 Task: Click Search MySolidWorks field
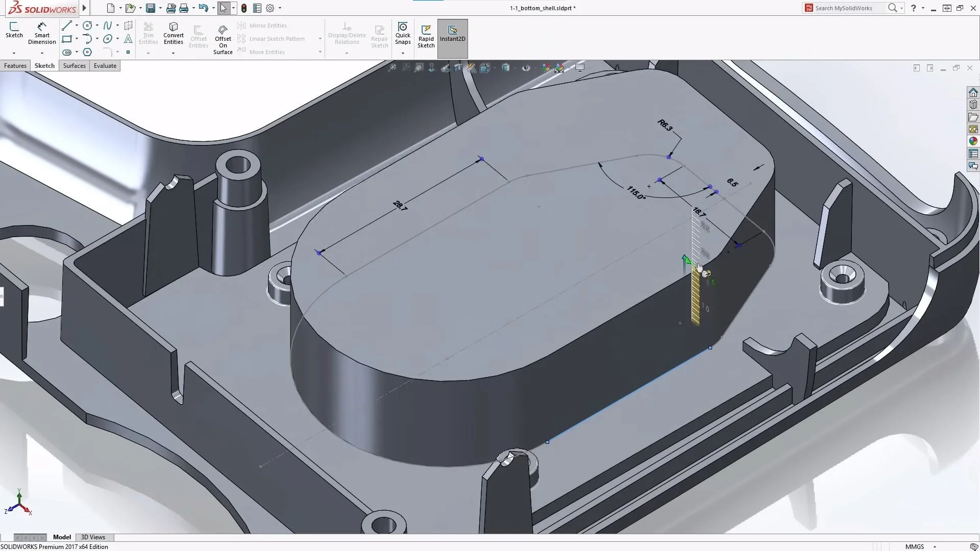click(x=847, y=8)
